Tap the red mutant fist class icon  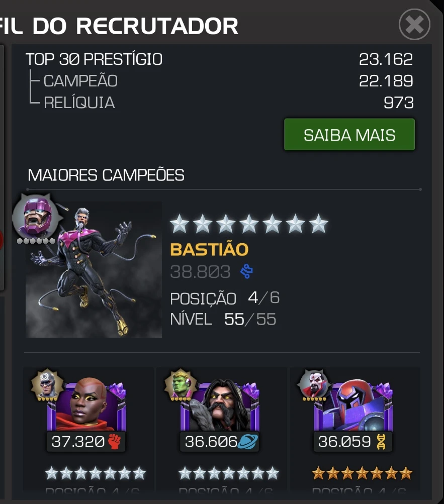(x=114, y=442)
